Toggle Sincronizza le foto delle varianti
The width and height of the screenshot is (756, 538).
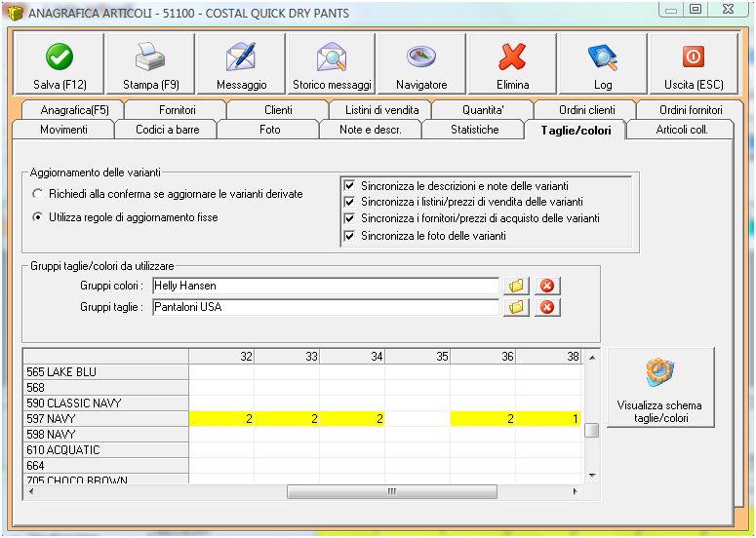349,236
